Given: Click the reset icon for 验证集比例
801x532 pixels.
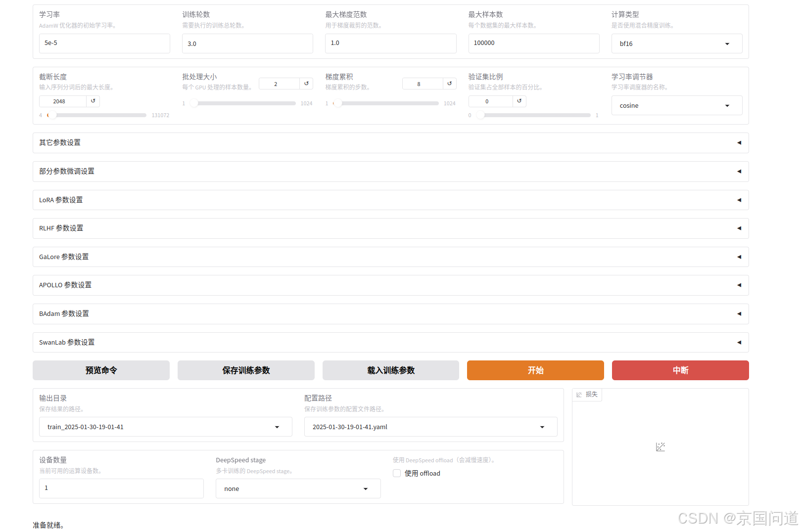Looking at the screenshot, I should tap(519, 101).
